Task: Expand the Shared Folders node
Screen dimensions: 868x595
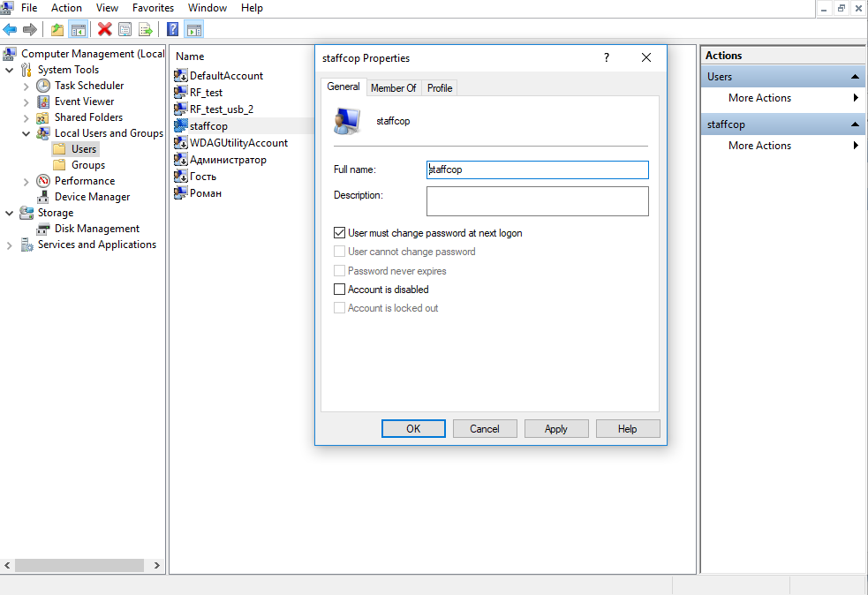Action: (x=26, y=118)
